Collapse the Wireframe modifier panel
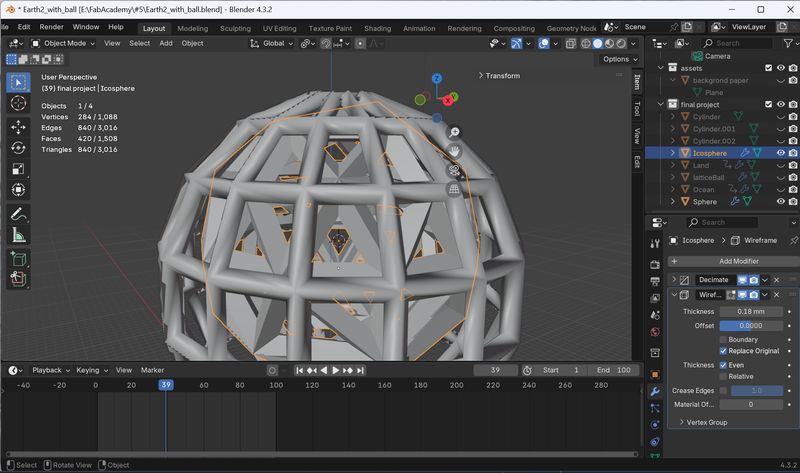The height and width of the screenshot is (473, 800). pyautogui.click(x=674, y=294)
